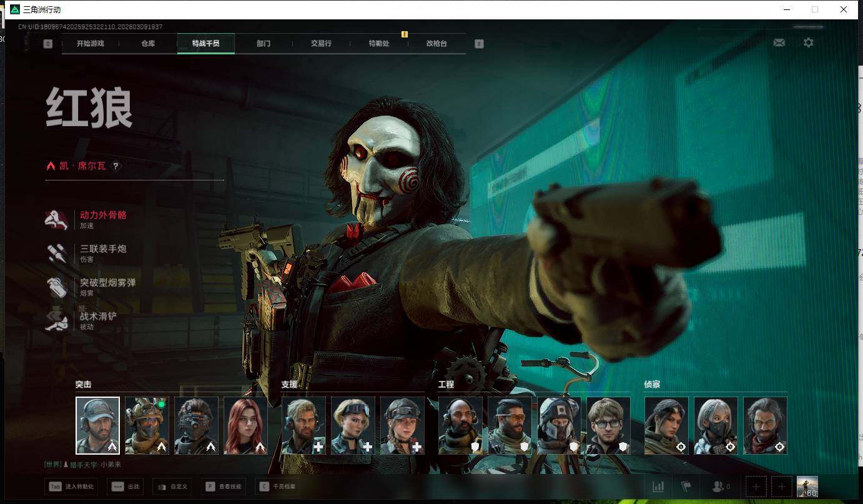Open settings with the gear icon
Viewport: 863px width, 504px height.
(x=809, y=42)
